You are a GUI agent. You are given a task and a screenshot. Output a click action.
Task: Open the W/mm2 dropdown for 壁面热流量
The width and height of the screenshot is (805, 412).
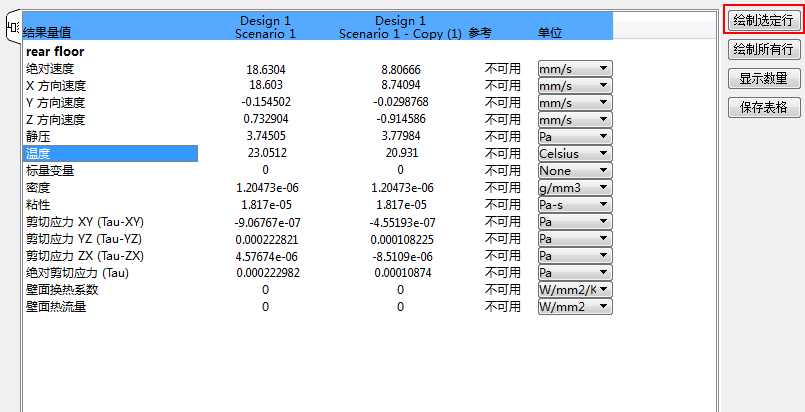[575, 306]
